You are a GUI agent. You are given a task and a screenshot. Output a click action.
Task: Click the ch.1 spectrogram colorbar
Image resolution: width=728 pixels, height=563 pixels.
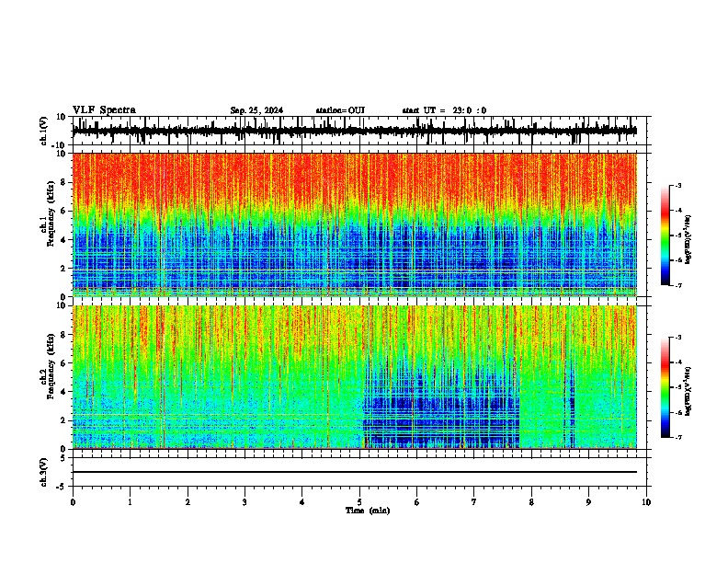pyautogui.click(x=665, y=235)
